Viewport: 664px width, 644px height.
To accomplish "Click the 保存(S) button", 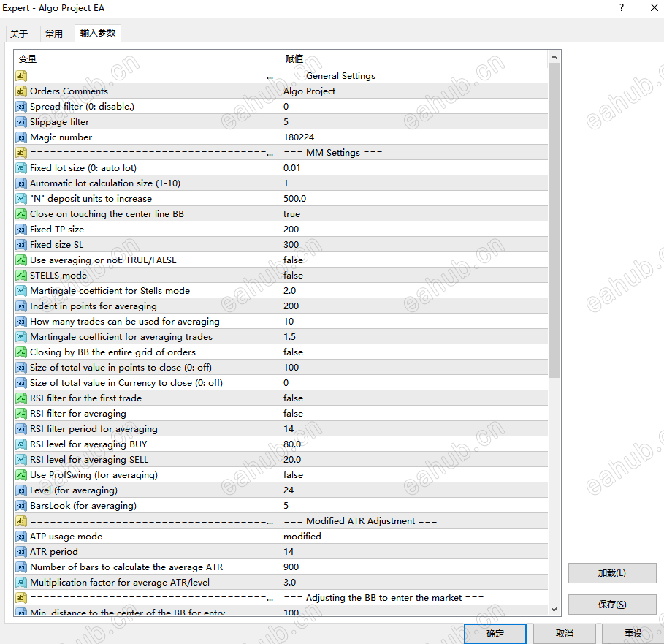I will click(x=612, y=605).
